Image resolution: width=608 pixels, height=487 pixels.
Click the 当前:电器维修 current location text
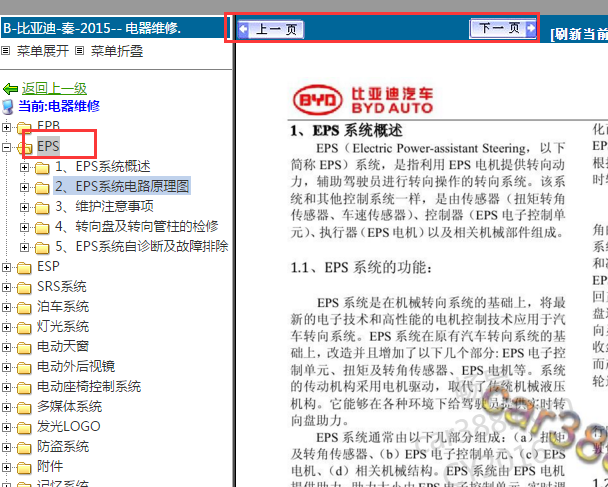click(x=59, y=106)
